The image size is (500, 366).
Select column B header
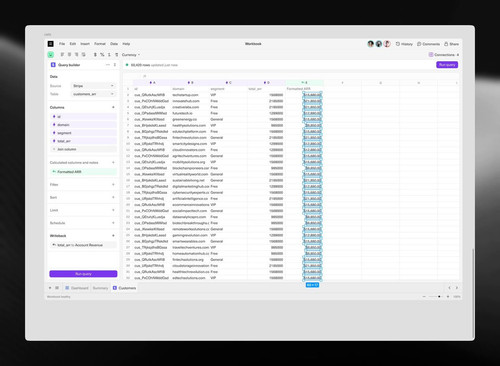[x=190, y=82]
